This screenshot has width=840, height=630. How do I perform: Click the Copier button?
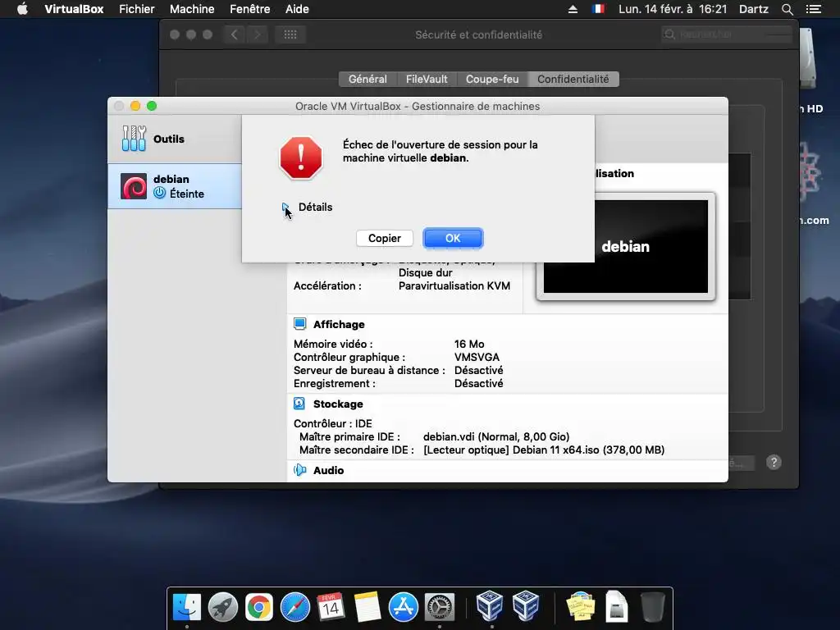385,239
